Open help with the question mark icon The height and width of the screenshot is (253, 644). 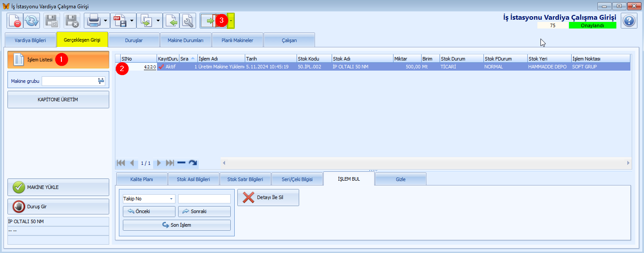(x=629, y=21)
